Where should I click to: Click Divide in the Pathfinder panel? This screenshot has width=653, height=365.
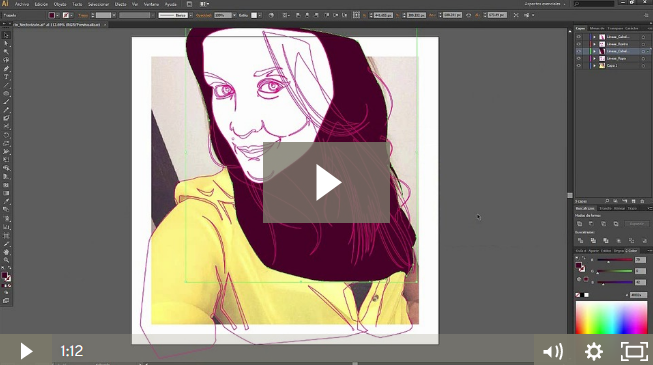(x=580, y=240)
